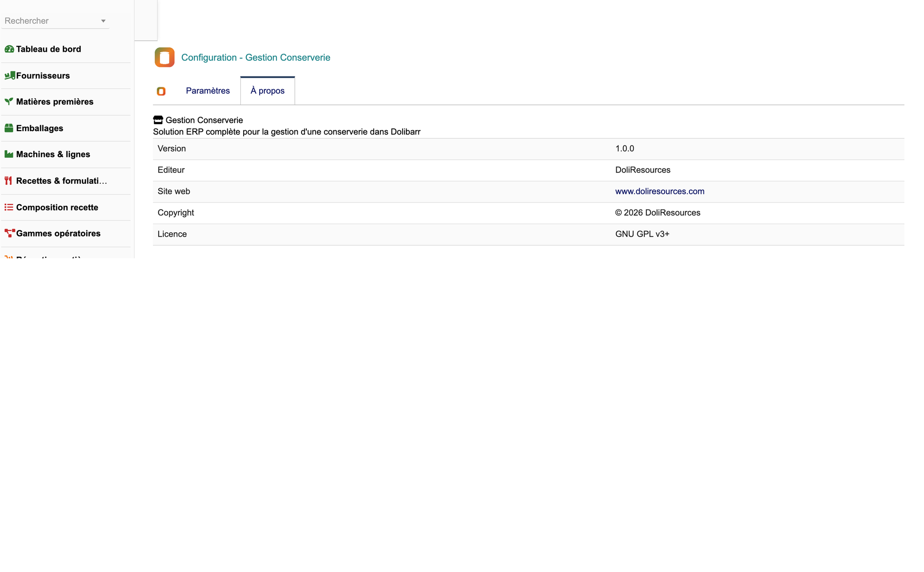Click the large Gestion Conserverie module logo
The image size is (924, 572).
coord(165,57)
